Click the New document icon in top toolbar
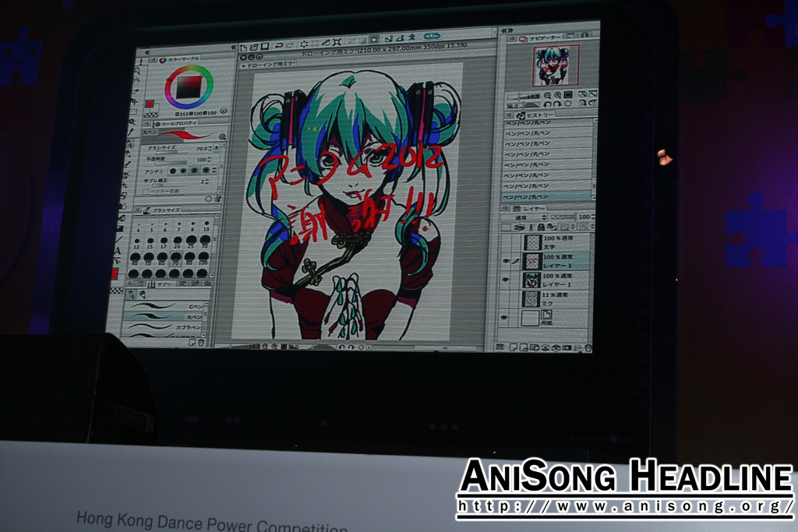 (243, 48)
